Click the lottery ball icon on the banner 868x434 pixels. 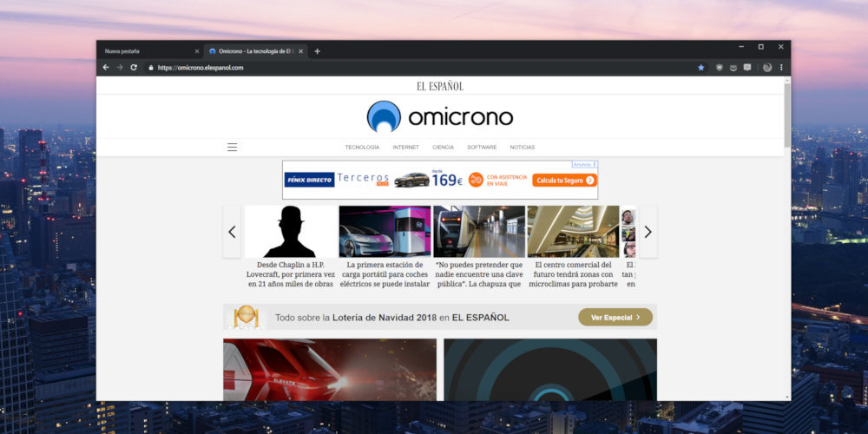[246, 316]
